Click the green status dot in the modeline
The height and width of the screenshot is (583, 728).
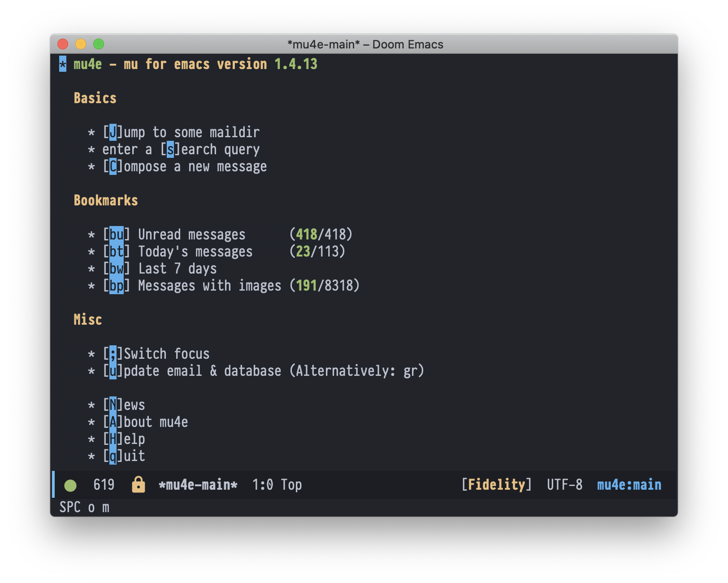click(70, 485)
